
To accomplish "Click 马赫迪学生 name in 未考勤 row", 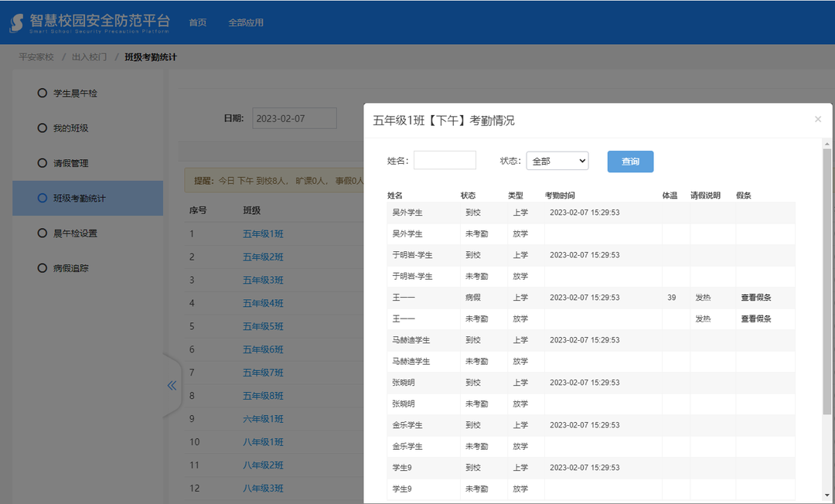I will pos(411,361).
